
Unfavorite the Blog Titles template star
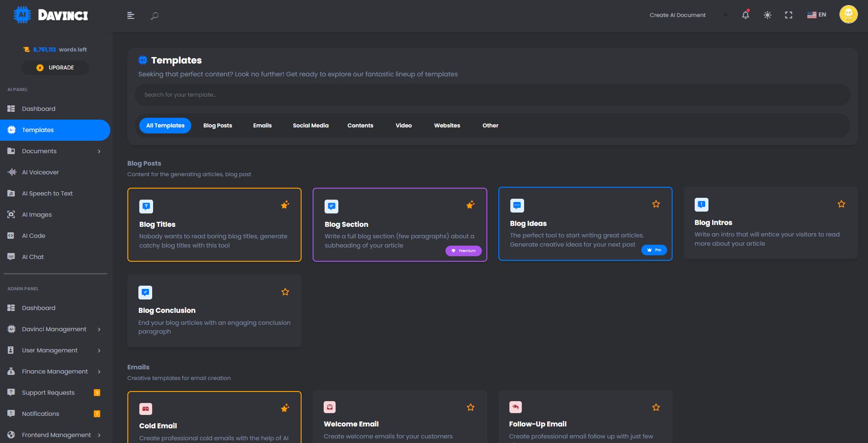[x=285, y=205]
